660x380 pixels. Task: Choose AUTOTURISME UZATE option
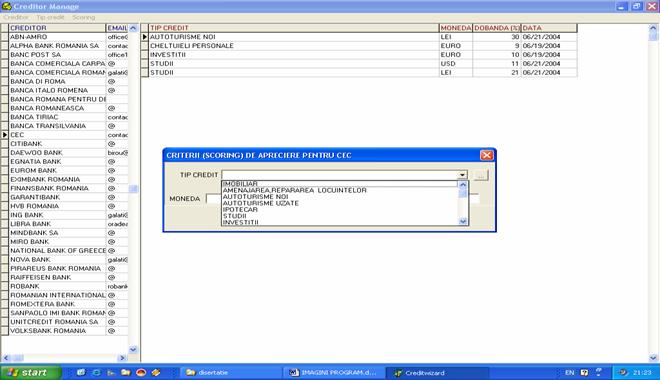[340, 203]
